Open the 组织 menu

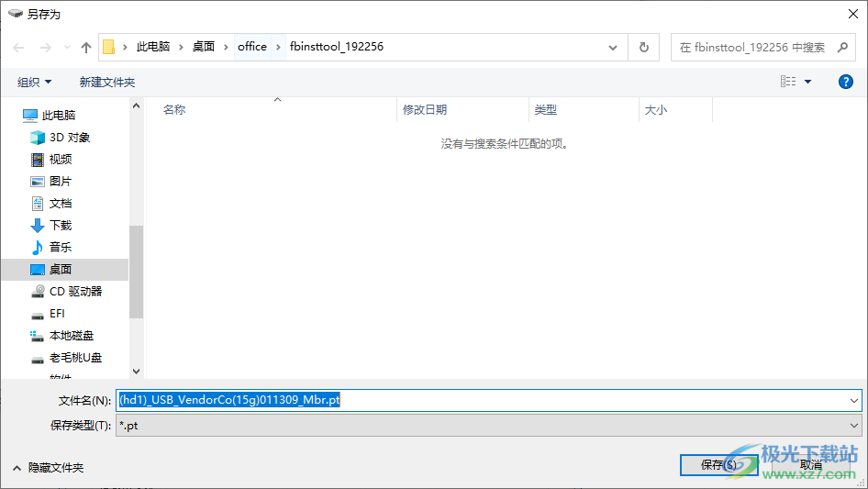(x=34, y=83)
